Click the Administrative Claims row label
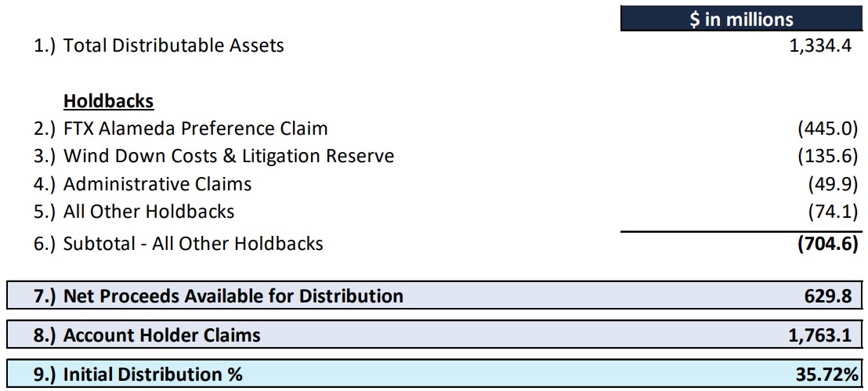Viewport: 868px width, 391px height. (157, 184)
